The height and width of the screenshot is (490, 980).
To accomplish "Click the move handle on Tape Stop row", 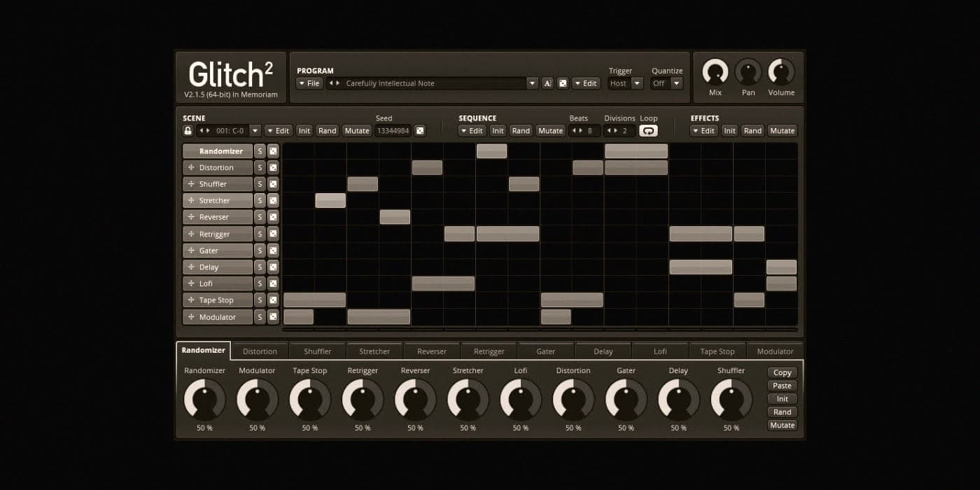I will (x=191, y=300).
